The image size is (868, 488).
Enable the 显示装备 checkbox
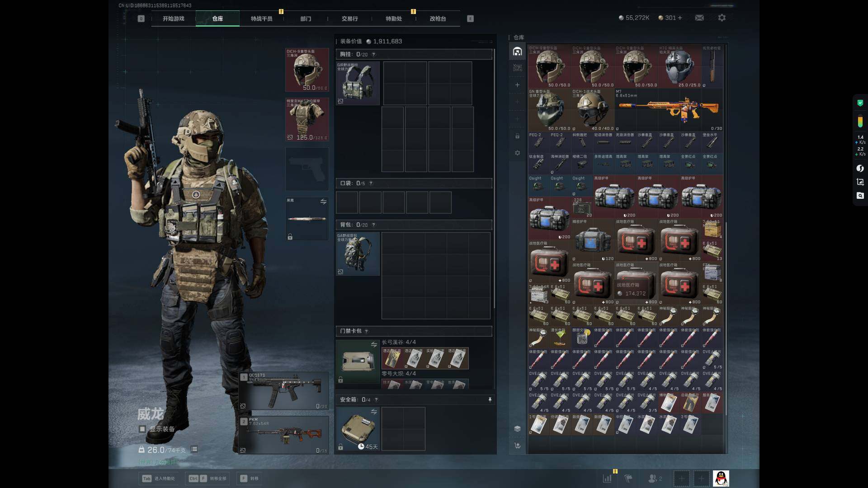(142, 429)
